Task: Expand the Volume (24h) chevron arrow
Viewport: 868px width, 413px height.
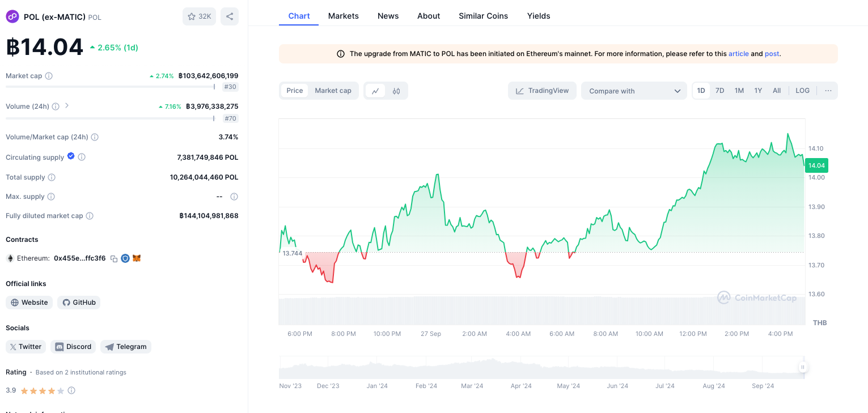Action: tap(67, 105)
